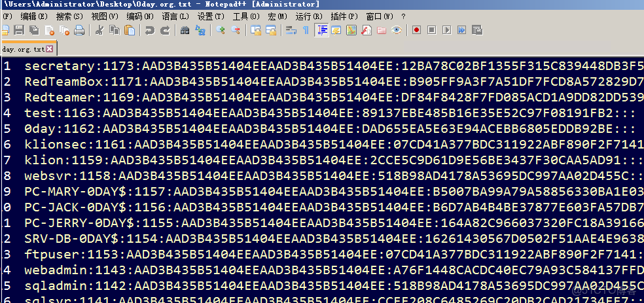Start macro recording with red dot
This screenshot has width=644, height=303.
[x=416, y=30]
